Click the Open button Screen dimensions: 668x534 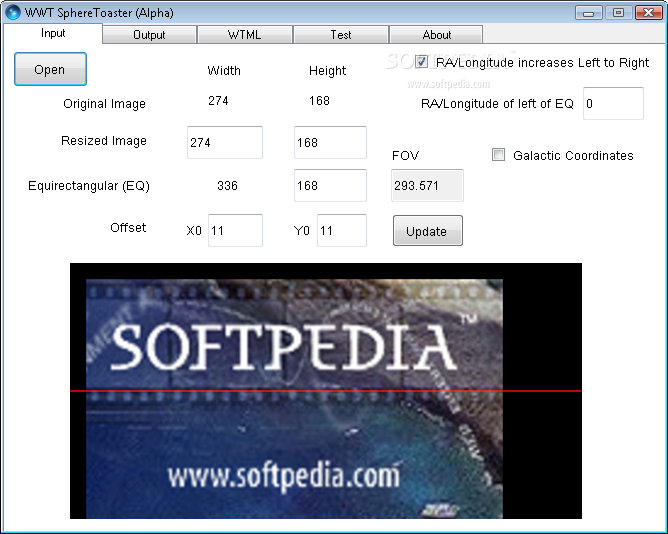click(x=50, y=69)
